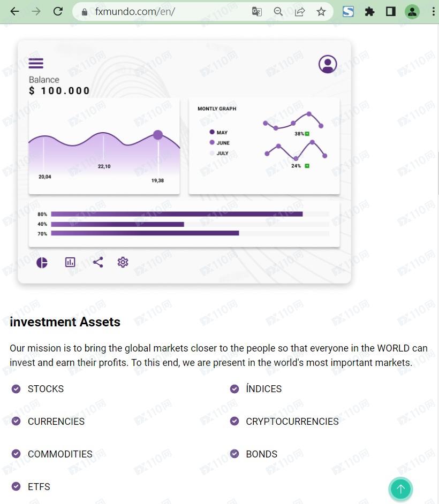Viewport: 439px width, 504px height.
Task: Open the Chrome profile avatar menu
Action: [x=412, y=11]
